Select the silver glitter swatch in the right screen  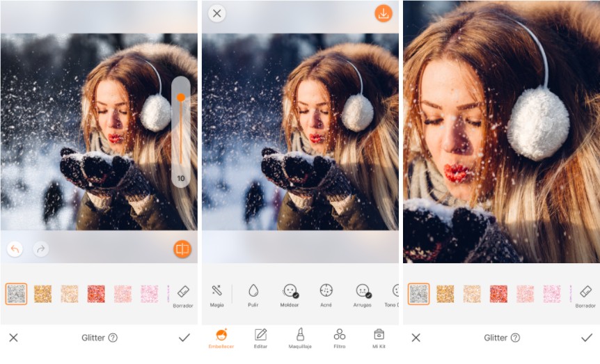point(418,294)
